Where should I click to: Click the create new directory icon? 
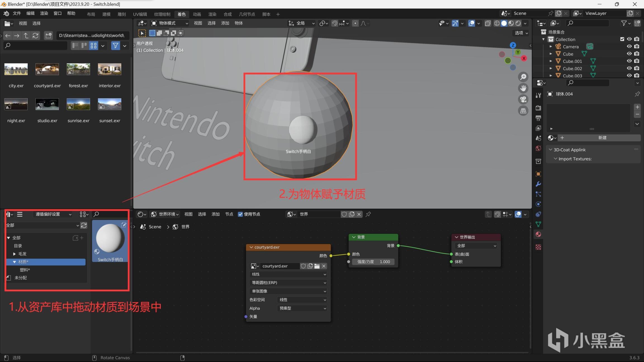49,35
